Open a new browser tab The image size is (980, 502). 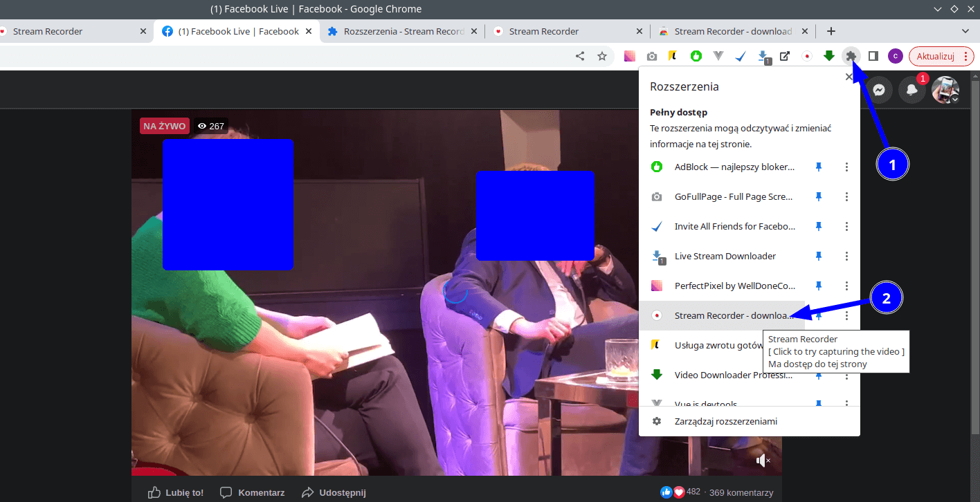(x=831, y=31)
